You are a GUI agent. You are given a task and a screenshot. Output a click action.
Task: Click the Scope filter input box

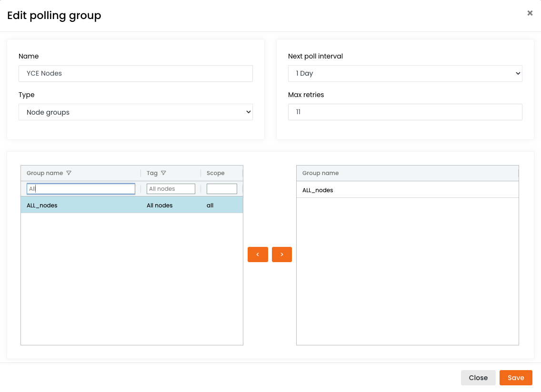click(222, 189)
